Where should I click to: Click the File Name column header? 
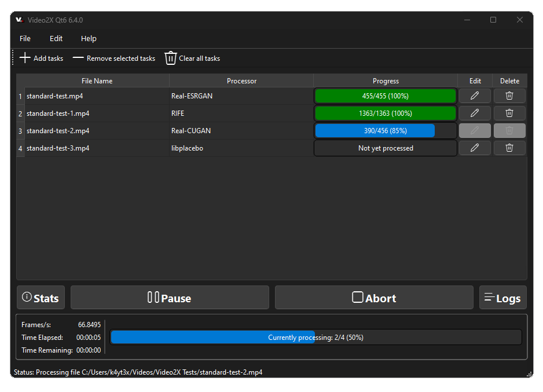(x=96, y=80)
